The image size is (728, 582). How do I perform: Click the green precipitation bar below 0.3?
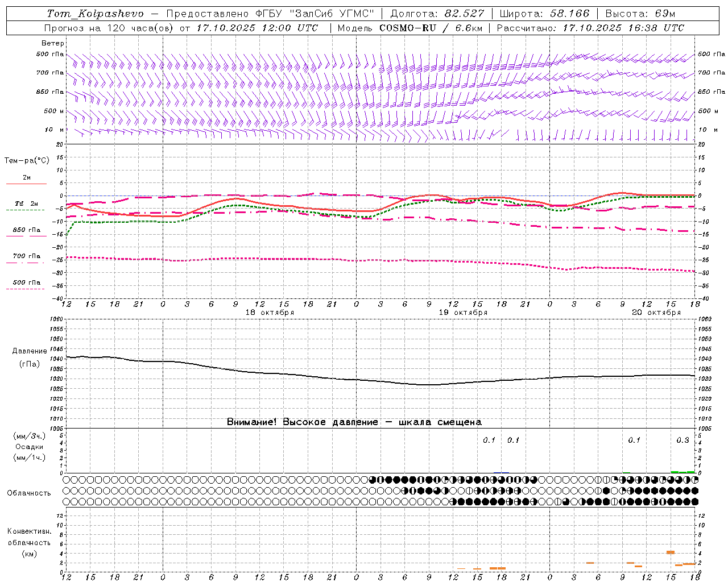coord(682,472)
